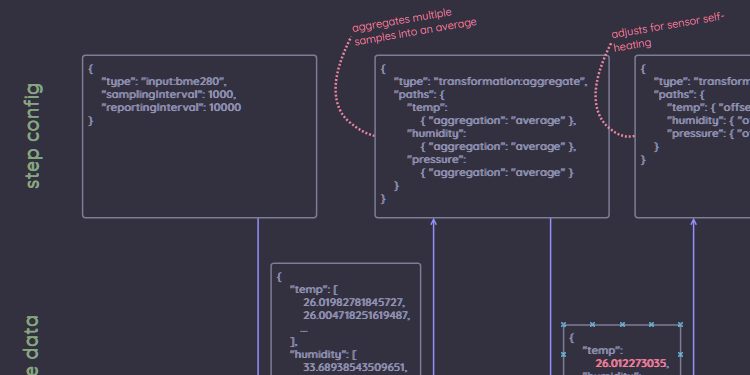Select "humidity": key in aggregate config box
Viewport: 750px width, 375px height.
tap(436, 133)
